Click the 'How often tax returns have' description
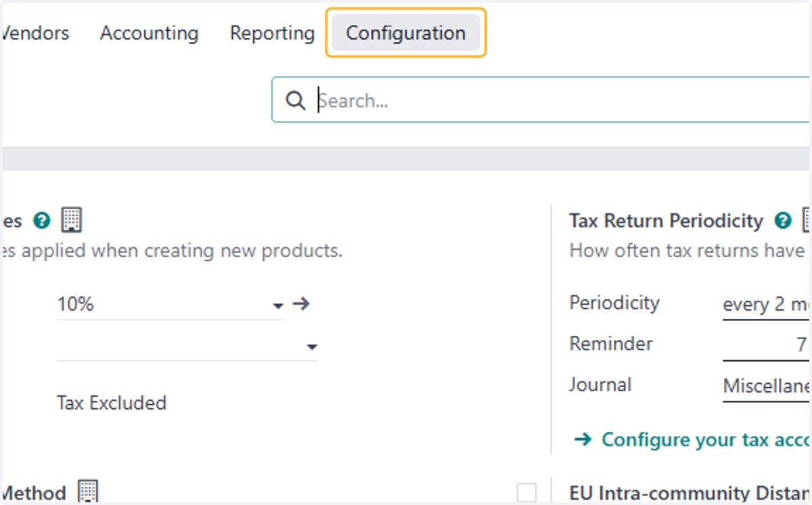This screenshot has width=812, height=505. tap(687, 250)
